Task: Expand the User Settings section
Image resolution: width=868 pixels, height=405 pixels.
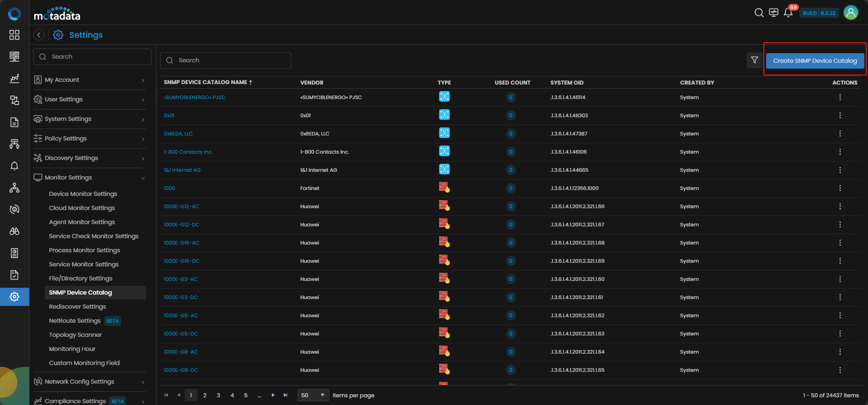Action: [x=90, y=100]
